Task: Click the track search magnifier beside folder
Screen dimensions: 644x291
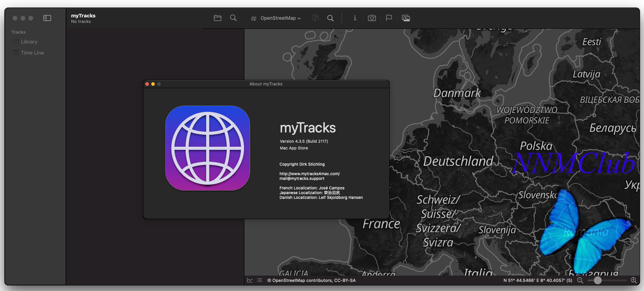Action: (233, 18)
